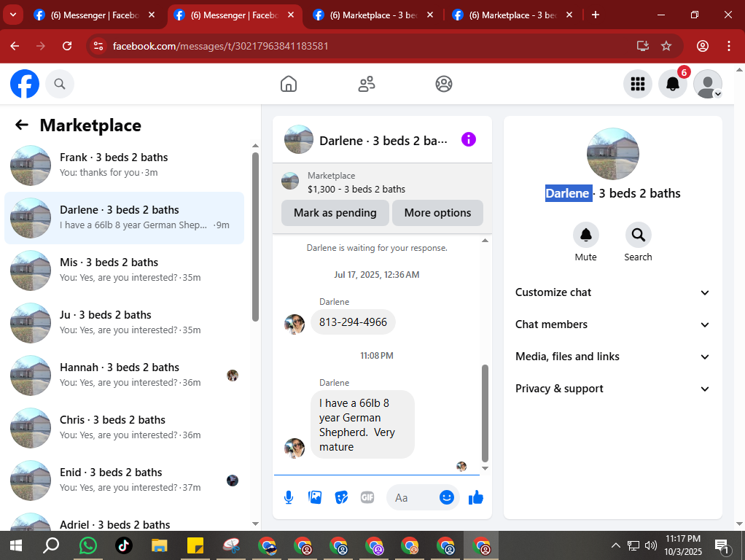
Task: Click Mark as pending button
Action: point(335,213)
